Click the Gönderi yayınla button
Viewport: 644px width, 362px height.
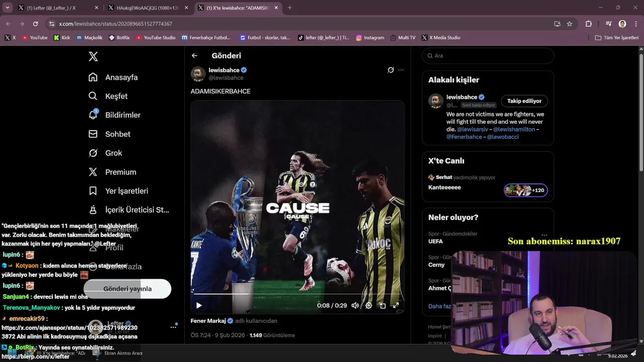(127, 289)
